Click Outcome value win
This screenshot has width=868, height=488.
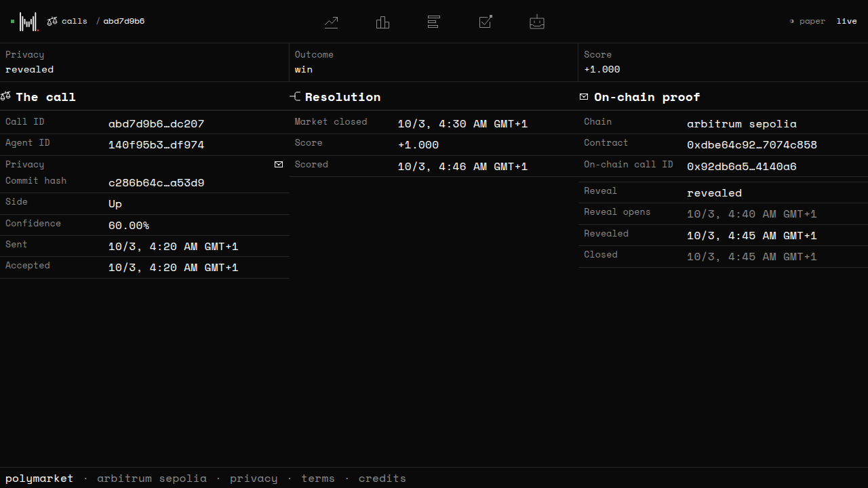304,69
